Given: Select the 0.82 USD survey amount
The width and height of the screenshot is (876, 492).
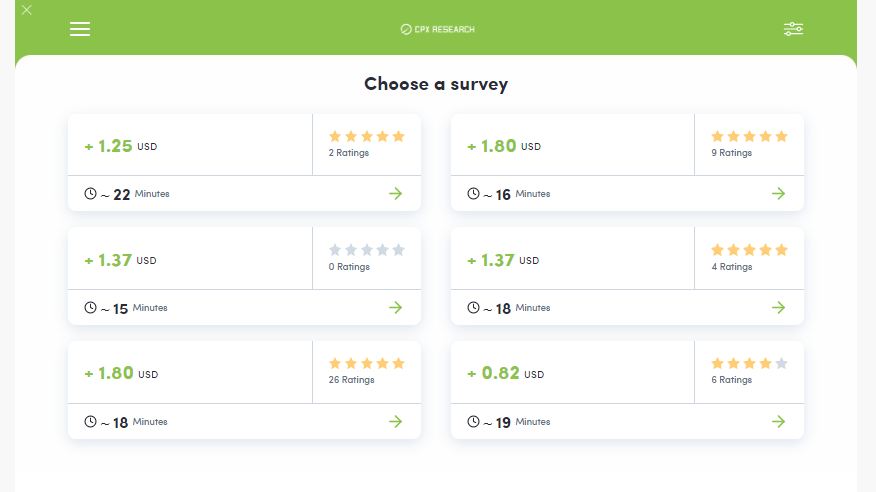Looking at the screenshot, I should pos(500,374).
